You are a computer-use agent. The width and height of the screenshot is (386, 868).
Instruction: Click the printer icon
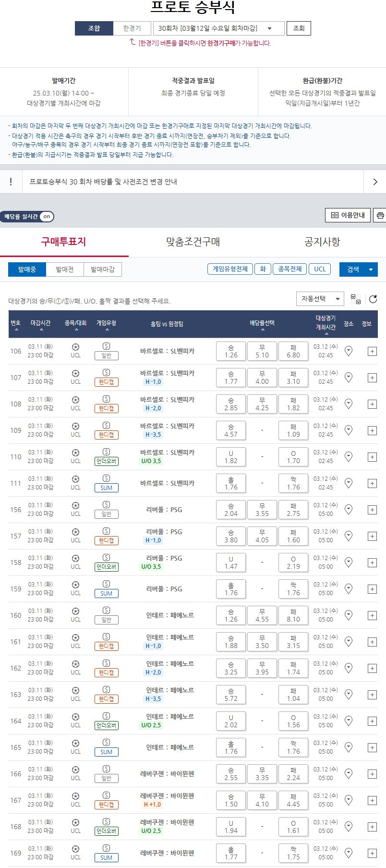point(380,215)
